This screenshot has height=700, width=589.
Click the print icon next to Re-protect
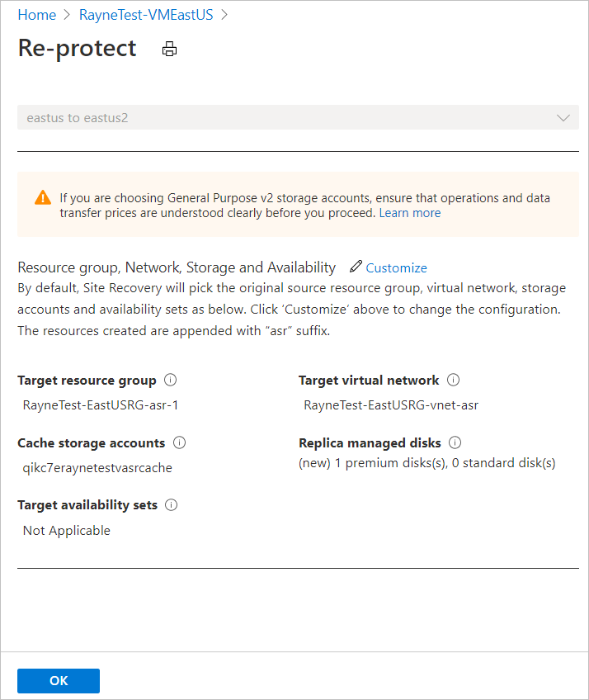[170, 50]
